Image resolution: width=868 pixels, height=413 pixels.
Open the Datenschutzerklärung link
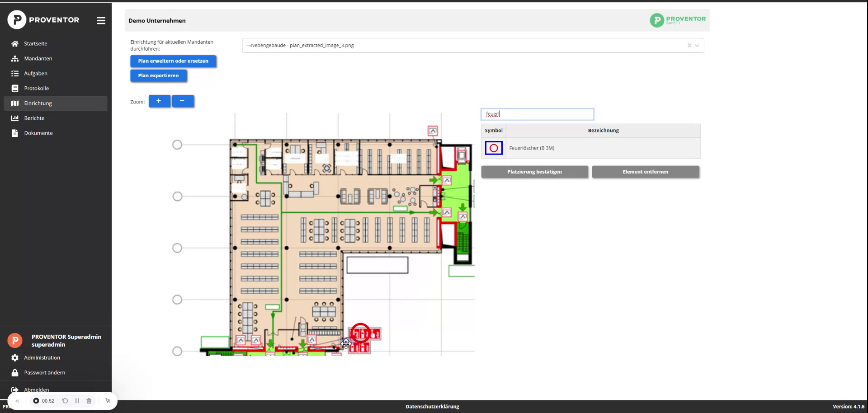click(432, 406)
